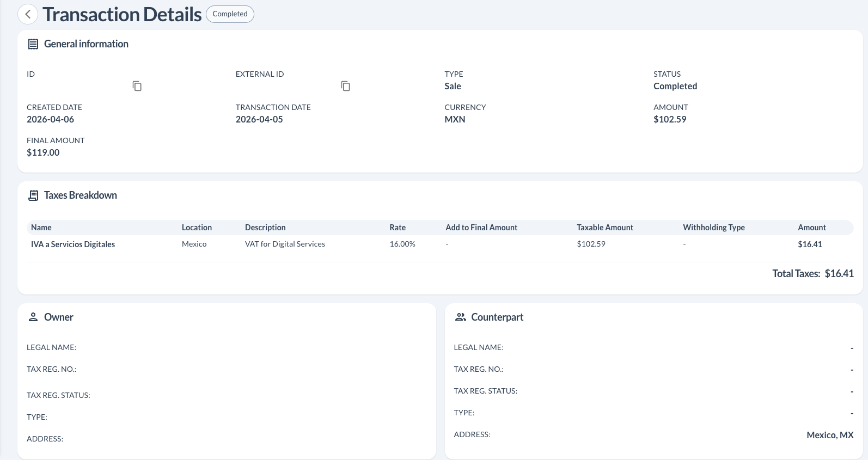The width and height of the screenshot is (868, 460).
Task: Select the Total Taxes $16.41 summary
Action: click(x=813, y=274)
